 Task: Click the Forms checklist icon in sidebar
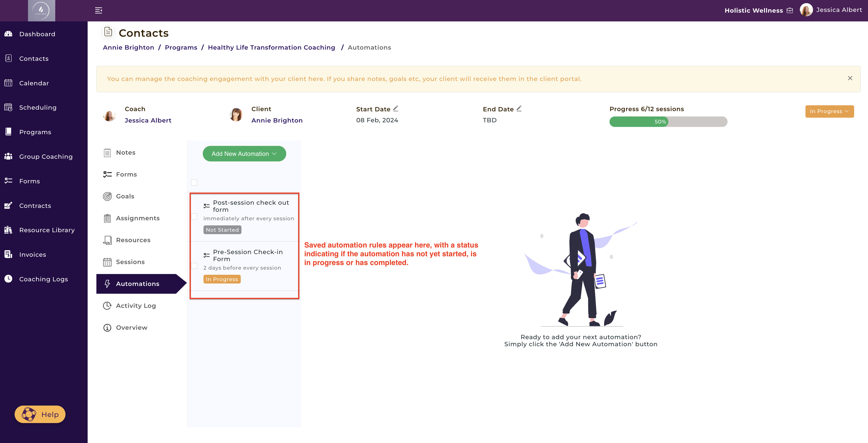[x=9, y=181]
